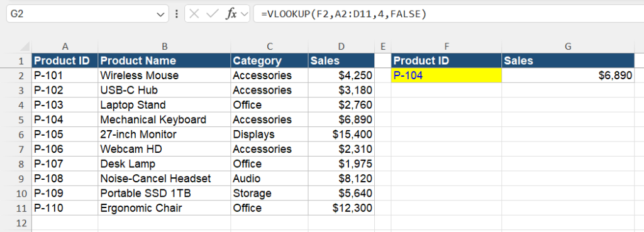
Task: Click the Category header cell
Action: (x=269, y=61)
